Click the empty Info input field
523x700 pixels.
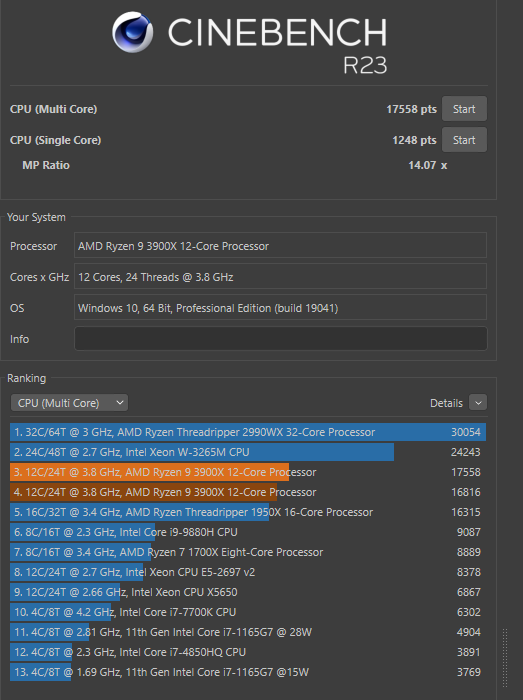pos(281,339)
